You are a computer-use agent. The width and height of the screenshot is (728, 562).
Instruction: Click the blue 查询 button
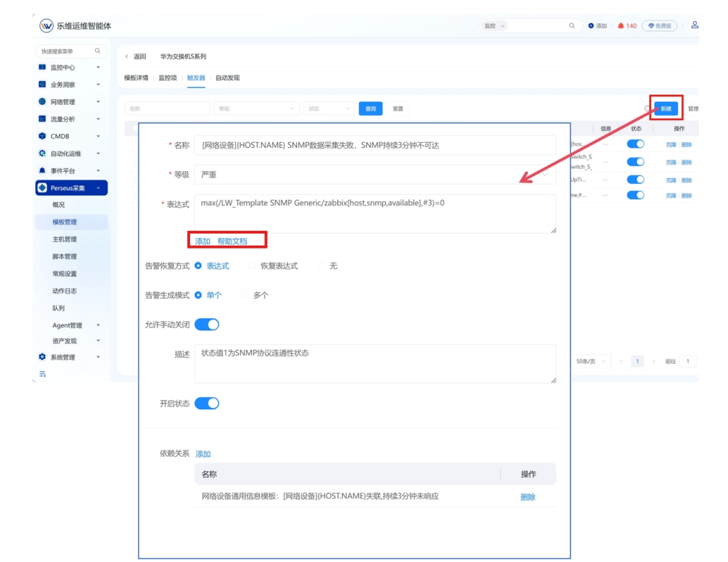pos(371,109)
